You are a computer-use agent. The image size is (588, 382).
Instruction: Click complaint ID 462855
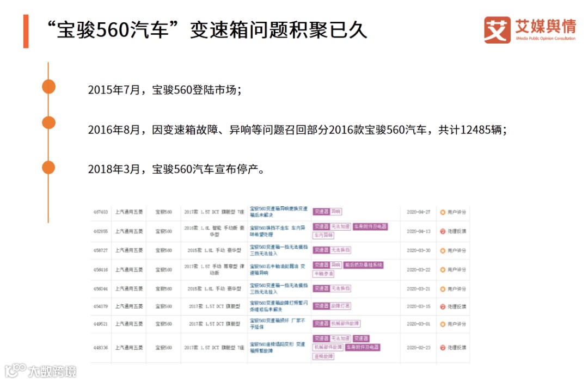click(x=101, y=231)
